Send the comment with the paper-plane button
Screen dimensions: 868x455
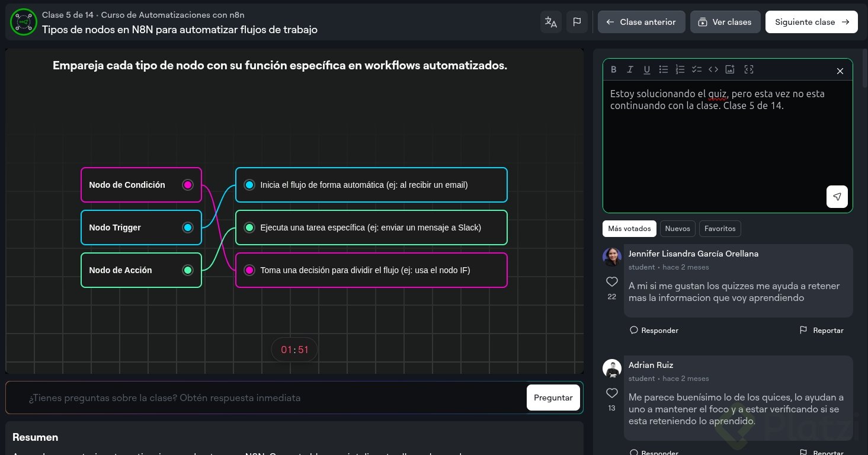(x=837, y=197)
